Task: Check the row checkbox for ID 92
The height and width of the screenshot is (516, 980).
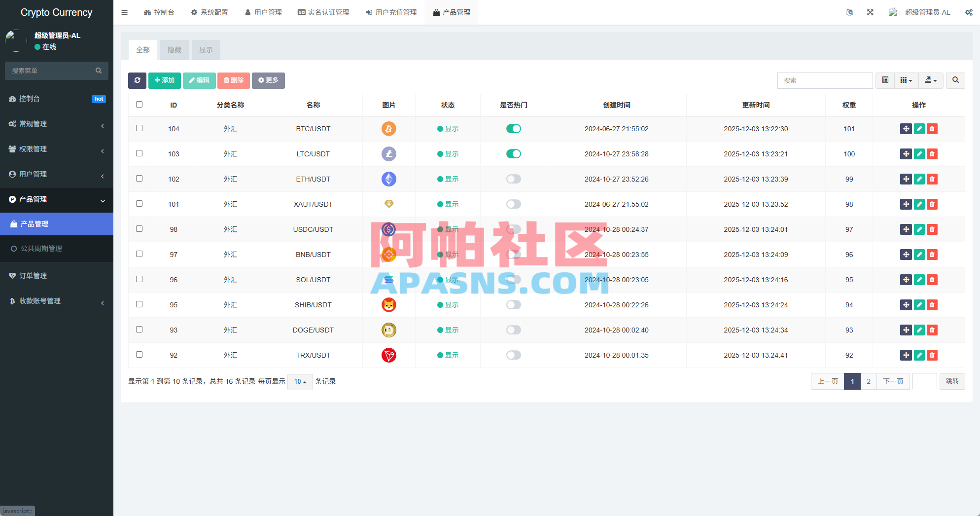Action: [139, 355]
